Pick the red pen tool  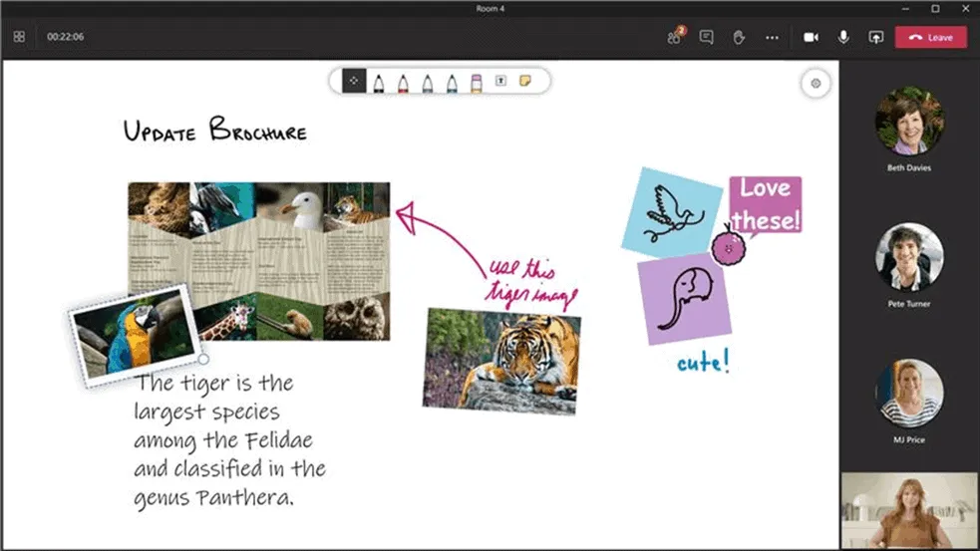click(x=404, y=82)
